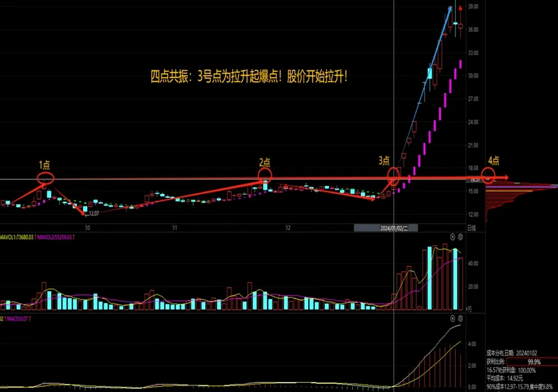
Task: Click the 15.00 price axis value
Action: (473, 191)
